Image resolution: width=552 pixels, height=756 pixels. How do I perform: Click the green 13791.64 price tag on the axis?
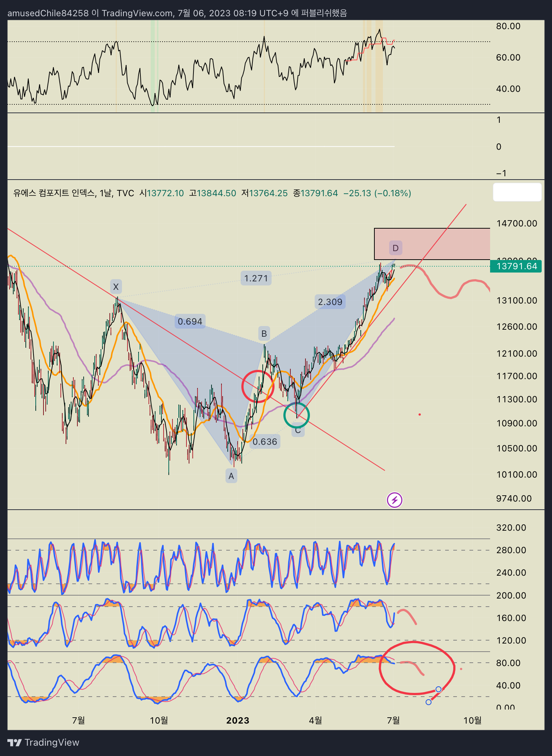pyautogui.click(x=516, y=266)
